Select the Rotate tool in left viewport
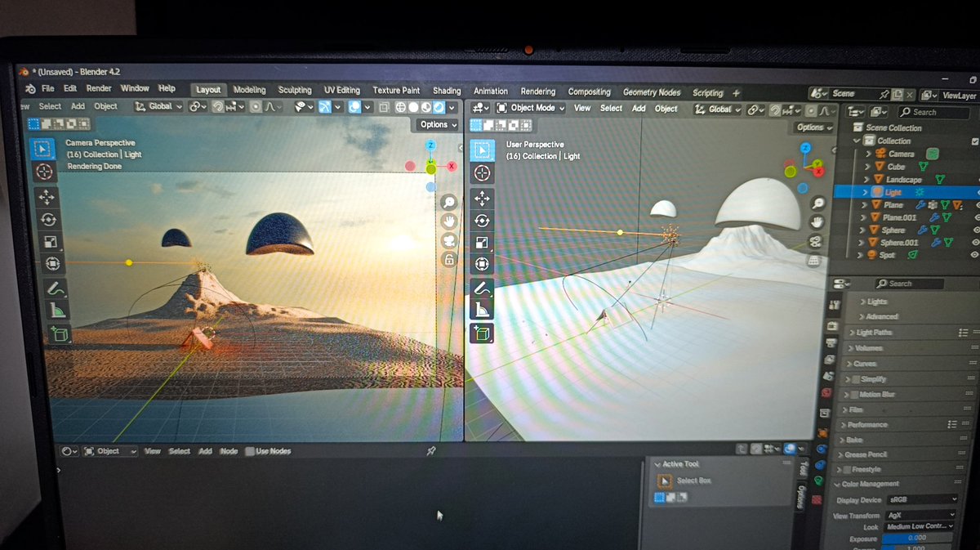The height and width of the screenshot is (550, 980). coord(47,219)
